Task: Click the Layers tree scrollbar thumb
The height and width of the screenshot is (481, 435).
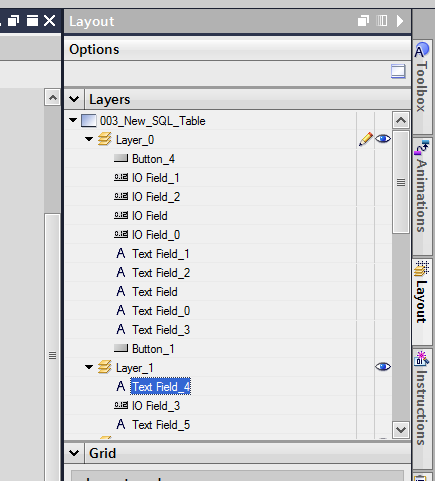Action: pos(401,182)
